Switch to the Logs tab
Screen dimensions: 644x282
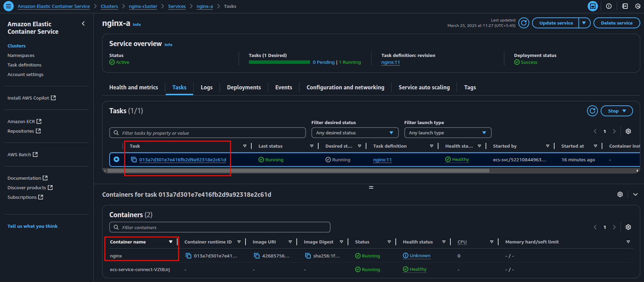tap(207, 87)
